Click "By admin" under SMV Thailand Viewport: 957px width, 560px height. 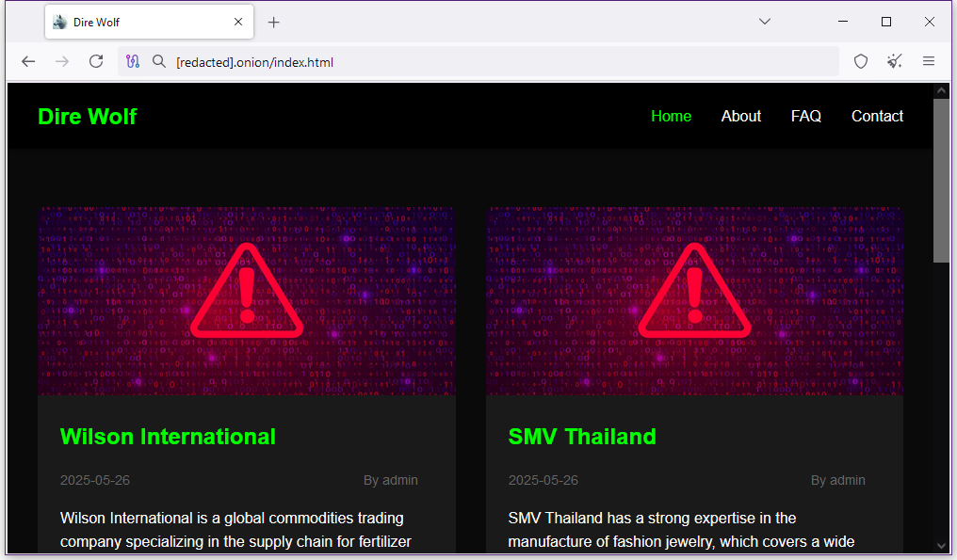coord(838,480)
